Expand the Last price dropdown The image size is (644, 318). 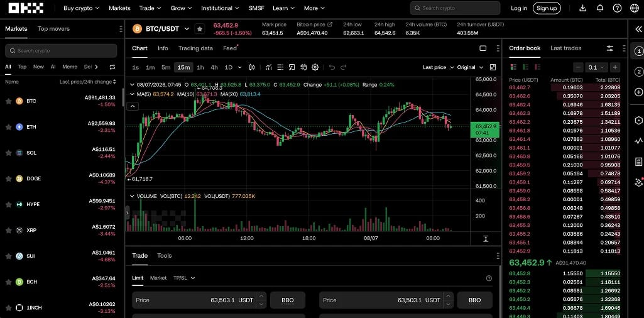(438, 67)
